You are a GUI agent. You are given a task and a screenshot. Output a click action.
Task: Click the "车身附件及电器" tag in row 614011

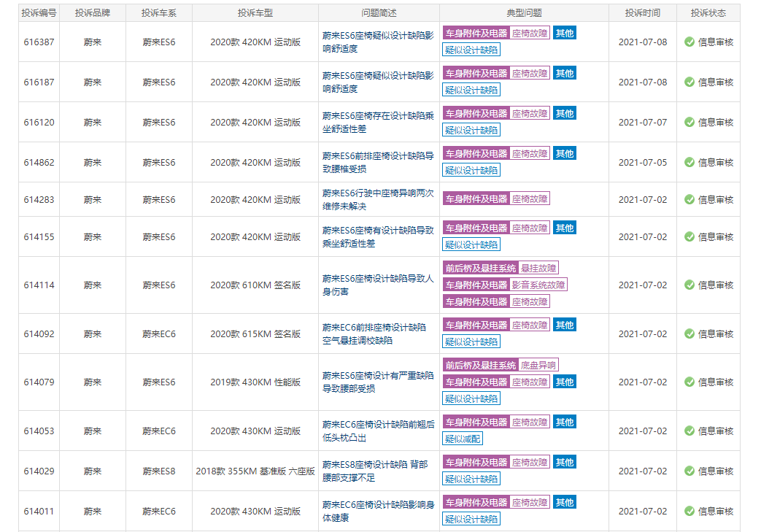point(476,502)
